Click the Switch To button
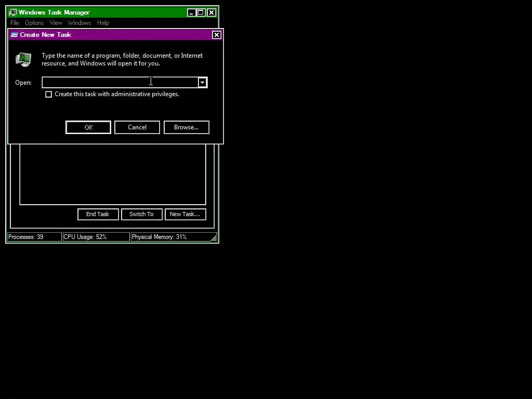This screenshot has height=399, width=532. 142,214
